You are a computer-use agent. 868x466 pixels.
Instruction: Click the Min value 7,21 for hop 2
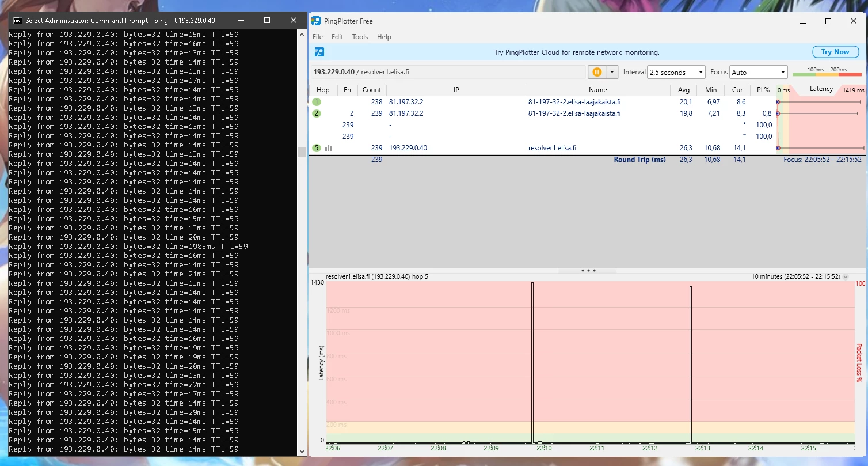tap(713, 113)
